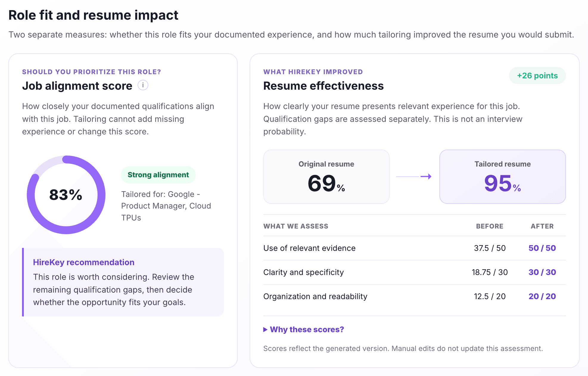Click the BEFORE column header
This screenshot has width=588, height=376.
490,226
